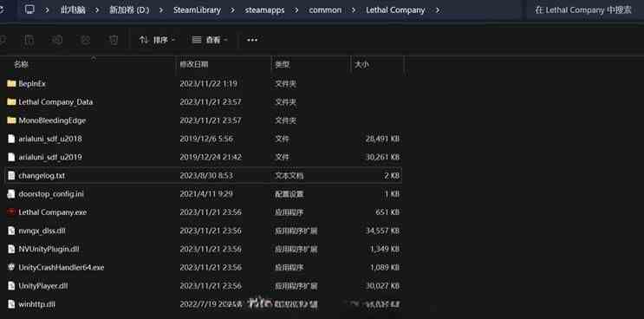Image resolution: width=644 pixels, height=319 pixels.
Task: Open the three-dots more options menu
Action: tap(252, 40)
